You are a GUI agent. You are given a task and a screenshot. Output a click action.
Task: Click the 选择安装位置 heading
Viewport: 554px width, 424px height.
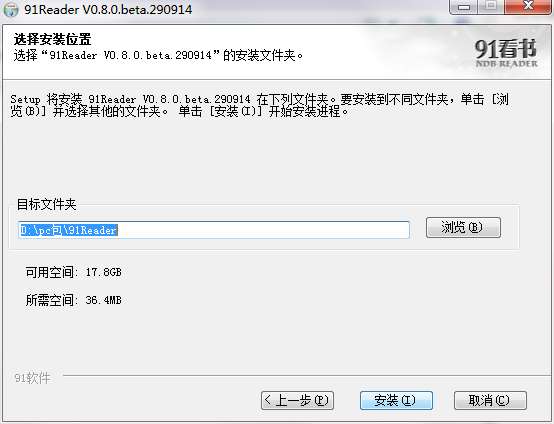(52, 39)
